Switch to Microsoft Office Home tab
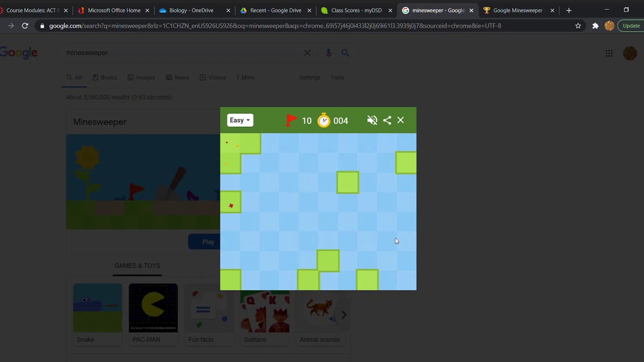The width and height of the screenshot is (644, 362). (x=114, y=10)
